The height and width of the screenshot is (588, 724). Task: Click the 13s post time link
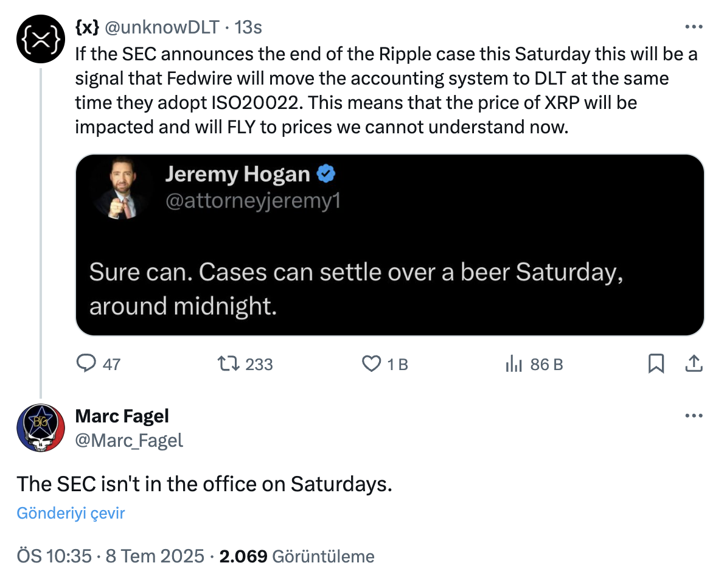point(248,27)
